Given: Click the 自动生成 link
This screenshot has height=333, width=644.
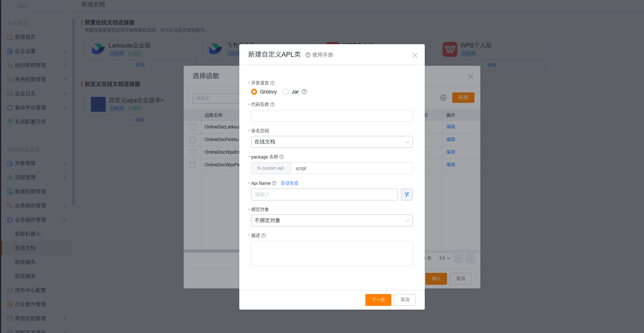Looking at the screenshot, I should pyautogui.click(x=289, y=183).
